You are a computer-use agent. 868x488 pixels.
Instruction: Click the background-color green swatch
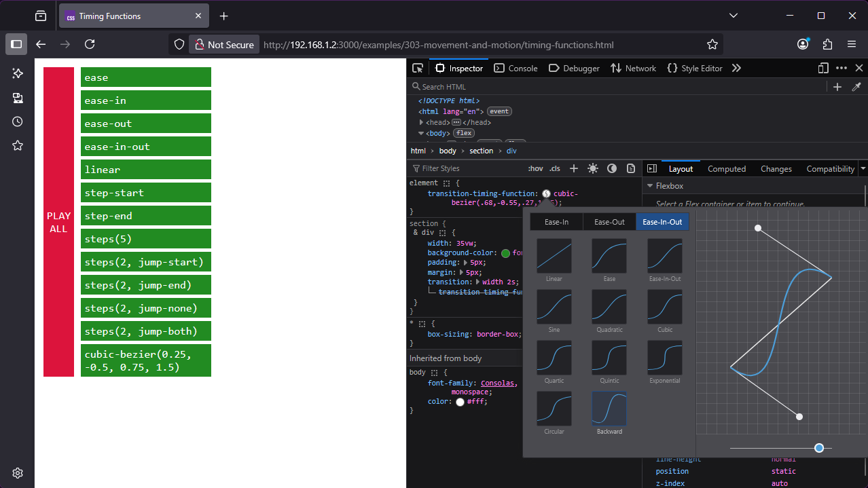click(x=505, y=253)
